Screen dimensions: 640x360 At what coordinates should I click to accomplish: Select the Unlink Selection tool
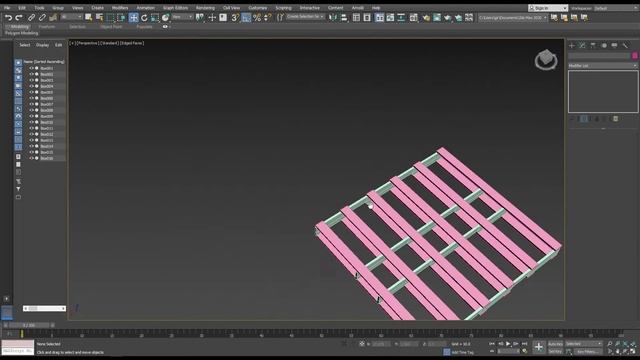pyautogui.click(x=42, y=18)
